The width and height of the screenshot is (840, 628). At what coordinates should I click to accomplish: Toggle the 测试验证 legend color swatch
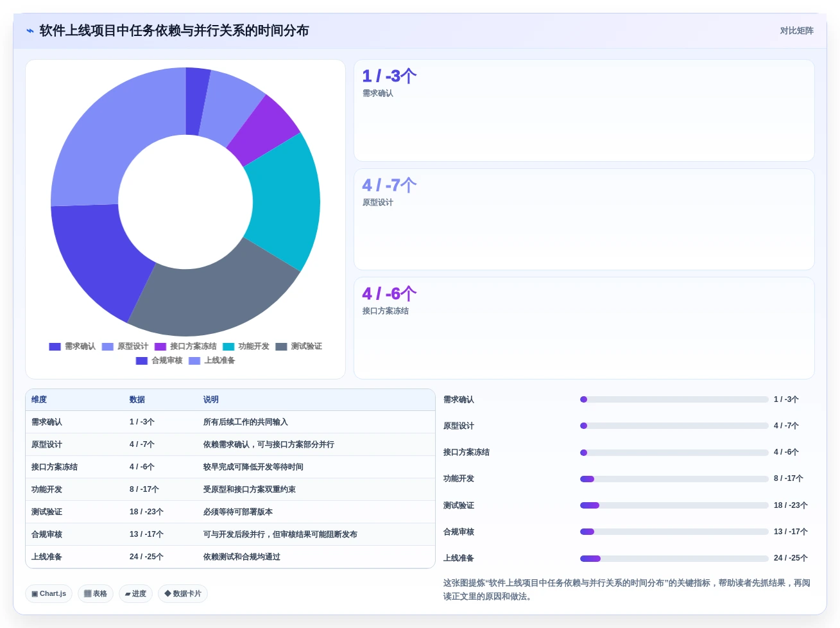click(x=281, y=347)
